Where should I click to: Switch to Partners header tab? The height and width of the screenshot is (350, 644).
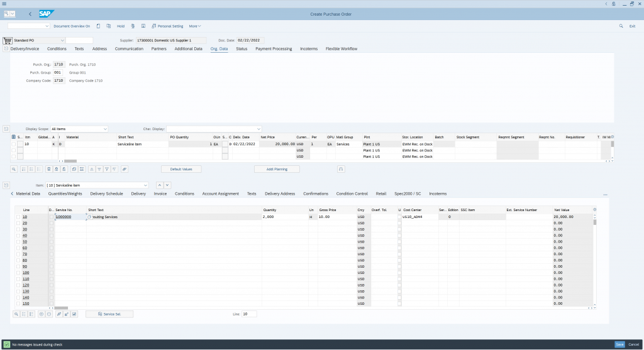coord(158,48)
